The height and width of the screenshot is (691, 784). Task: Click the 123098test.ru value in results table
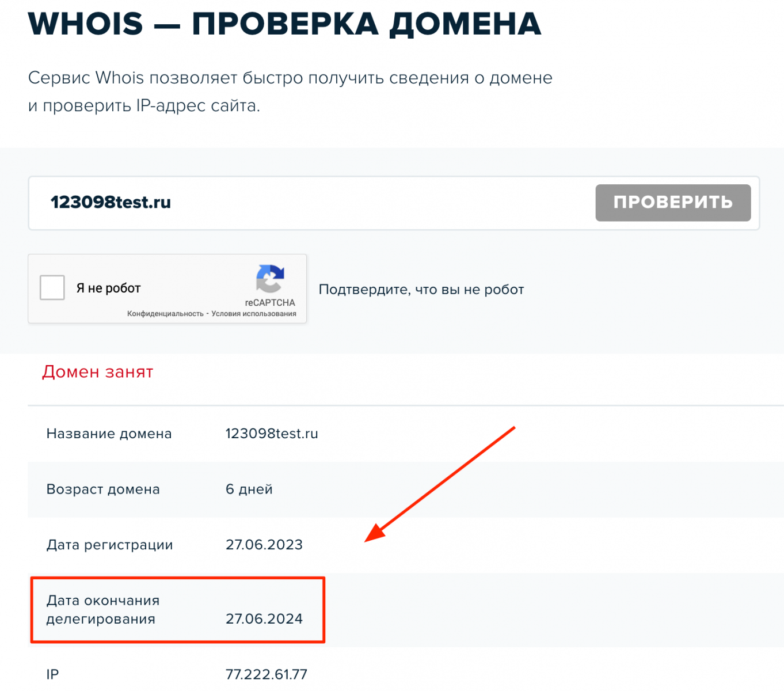[271, 434]
